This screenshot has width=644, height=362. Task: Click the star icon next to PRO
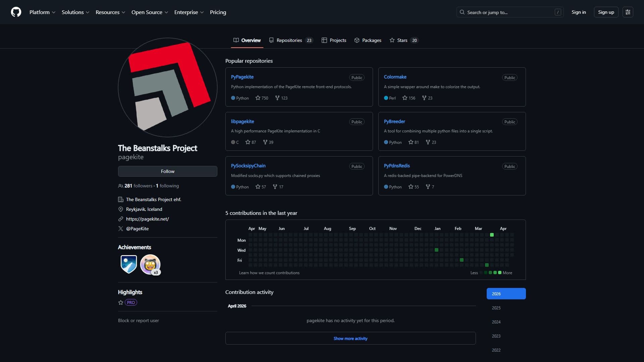coord(121,302)
